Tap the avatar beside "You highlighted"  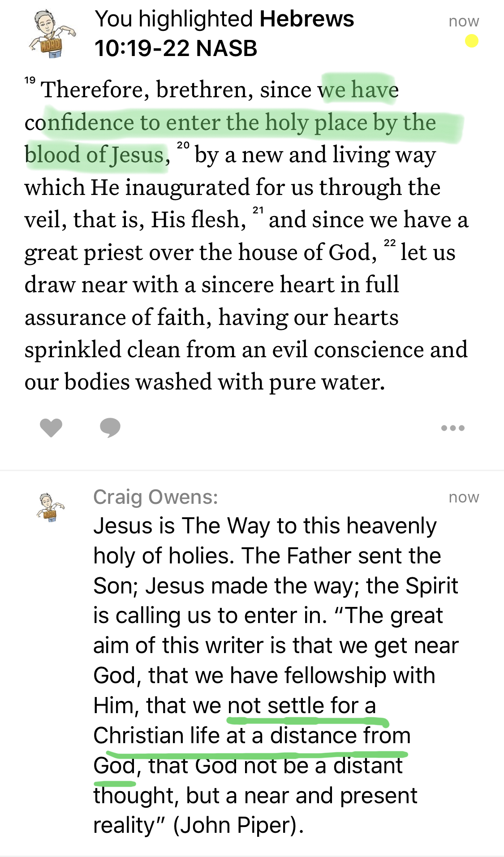coord(52,35)
